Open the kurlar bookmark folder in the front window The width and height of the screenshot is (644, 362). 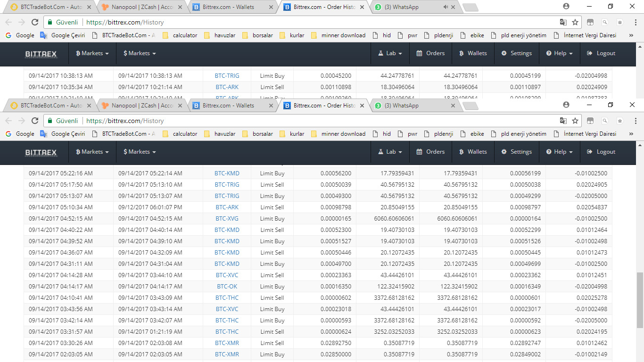click(292, 134)
